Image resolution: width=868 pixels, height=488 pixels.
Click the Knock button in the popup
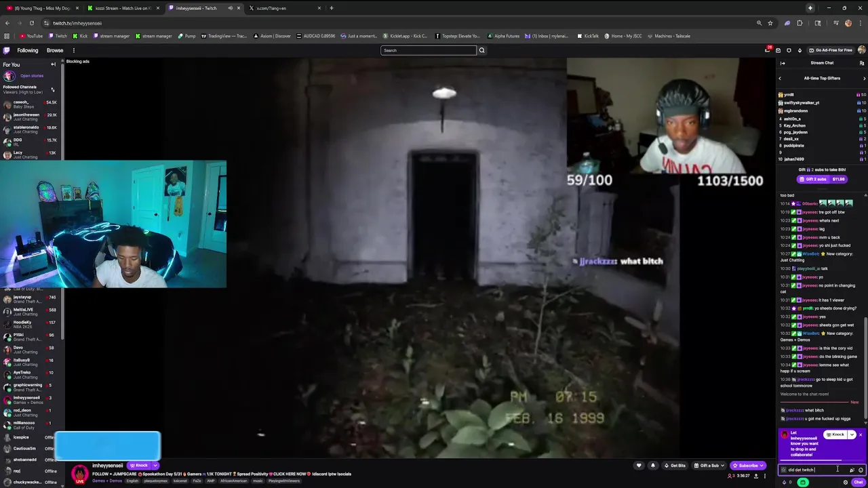tap(835, 434)
